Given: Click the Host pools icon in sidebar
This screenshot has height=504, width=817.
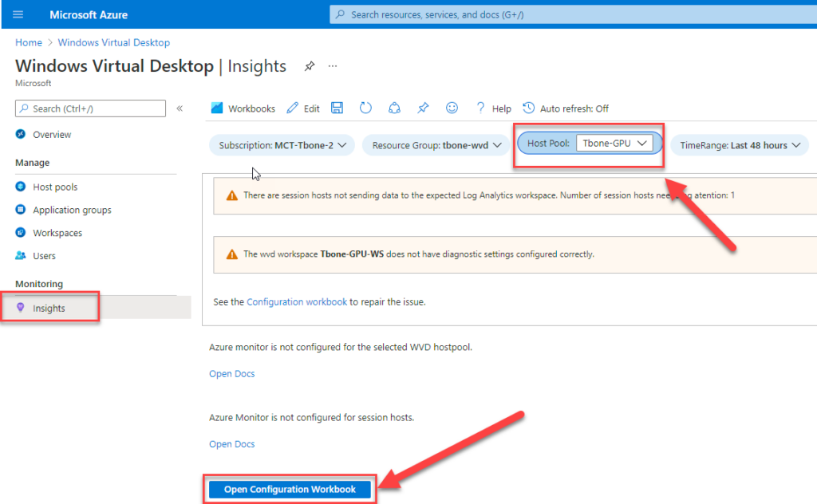Looking at the screenshot, I should pyautogui.click(x=20, y=187).
